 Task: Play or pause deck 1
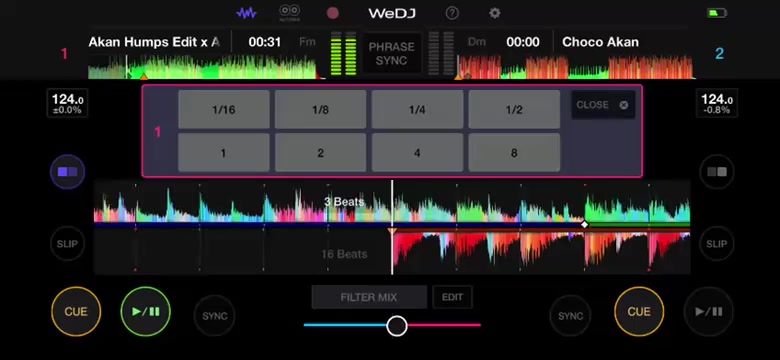146,312
